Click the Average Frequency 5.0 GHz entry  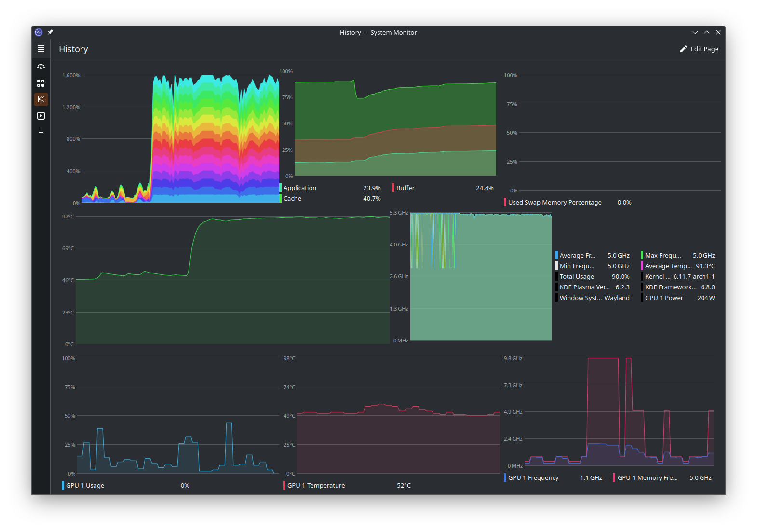(x=593, y=255)
